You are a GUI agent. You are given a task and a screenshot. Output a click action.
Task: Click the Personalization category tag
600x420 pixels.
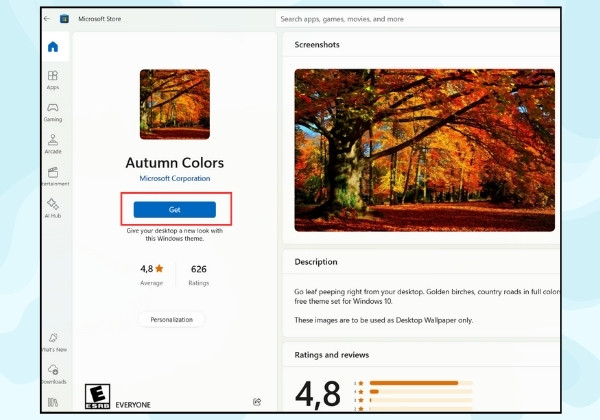[171, 319]
